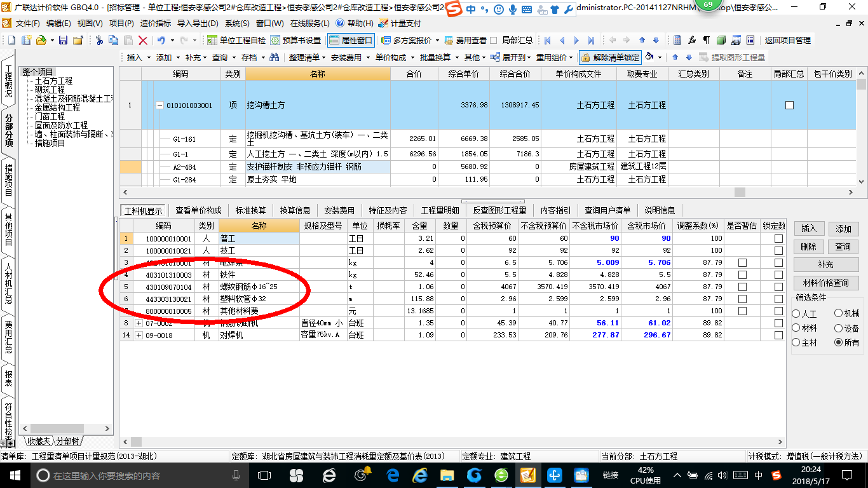The width and height of the screenshot is (868, 488).
Task: Toggle 是否暂估 for 螺纹钢筋 row
Action: tap(742, 287)
